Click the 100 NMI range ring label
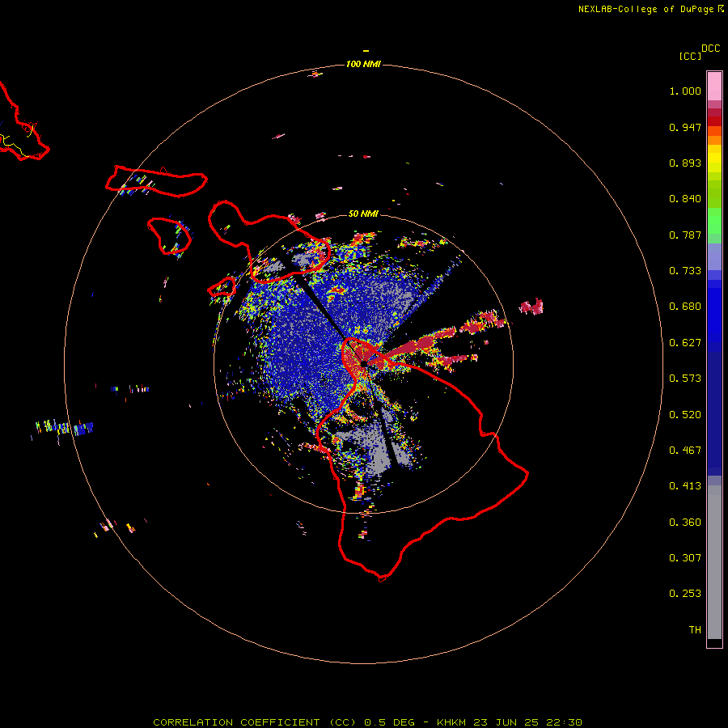 pos(363,64)
